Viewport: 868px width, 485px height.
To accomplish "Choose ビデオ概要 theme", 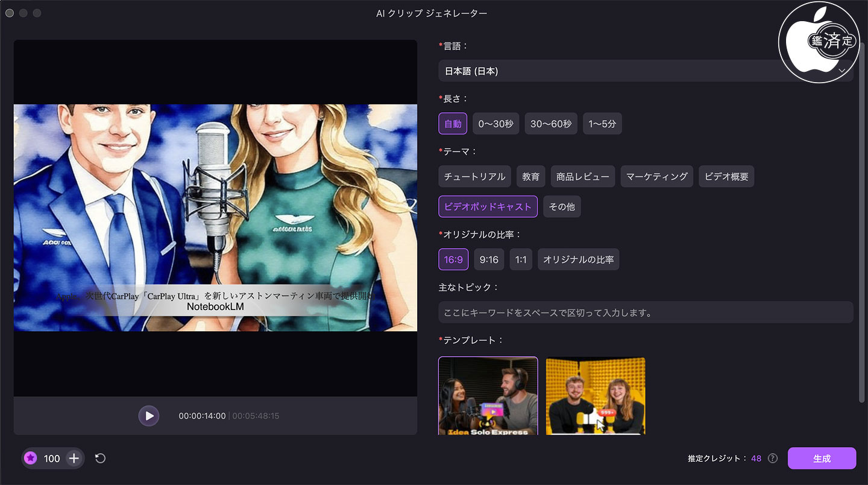I will [x=726, y=177].
